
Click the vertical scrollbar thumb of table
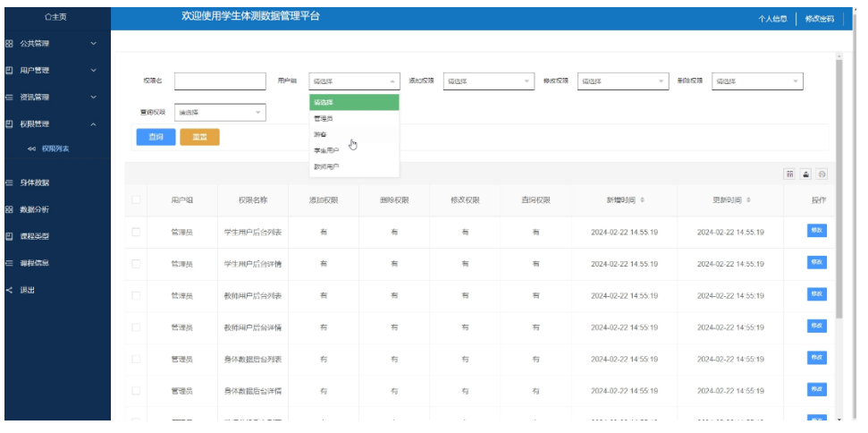coord(839,188)
